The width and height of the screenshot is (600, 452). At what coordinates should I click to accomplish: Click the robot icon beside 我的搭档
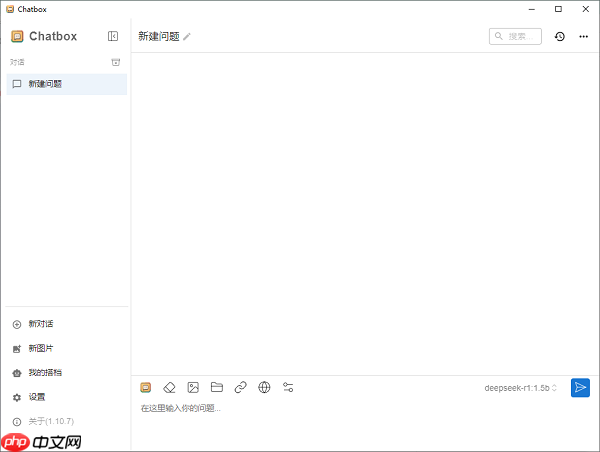[17, 373]
